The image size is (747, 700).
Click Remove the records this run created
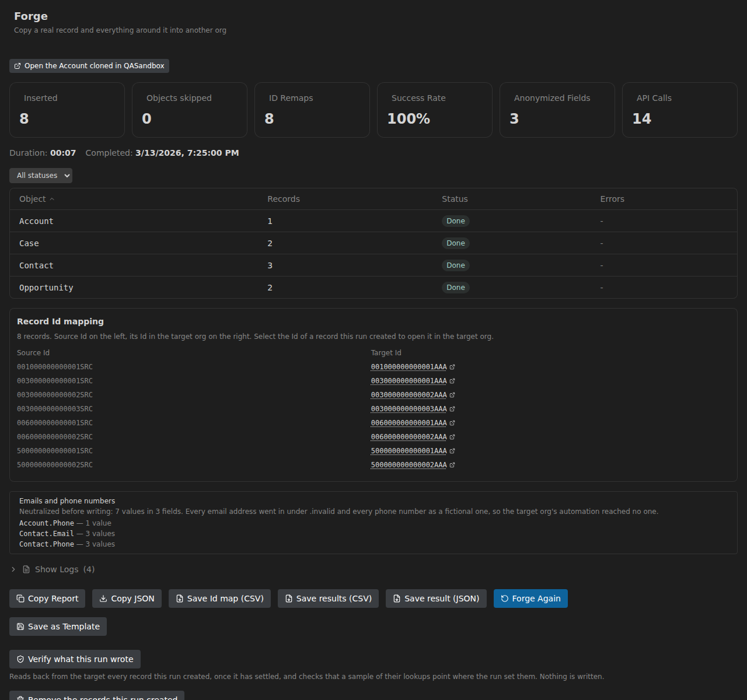pyautogui.click(x=97, y=696)
